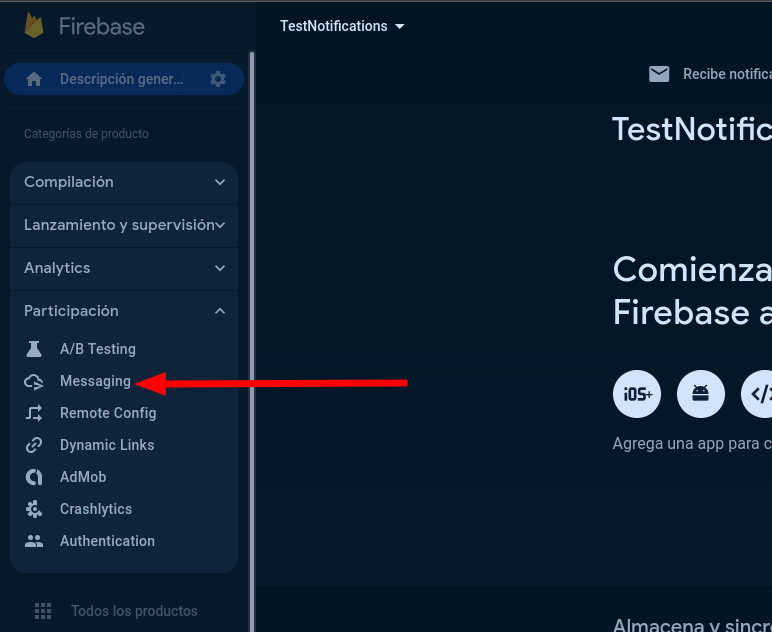Viewport: 772px width, 632px height.
Task: Open AdMob icon in sidebar
Action: click(34, 477)
